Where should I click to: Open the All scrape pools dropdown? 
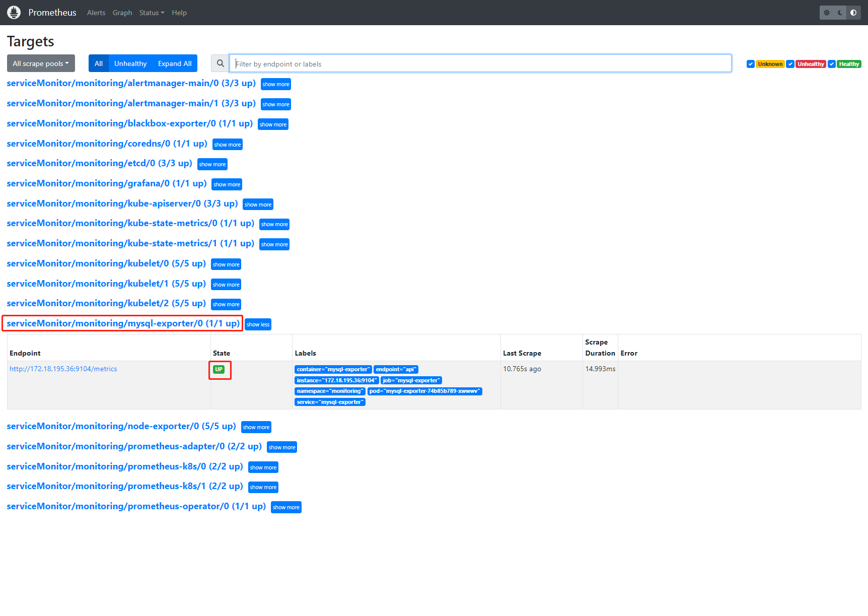point(41,63)
